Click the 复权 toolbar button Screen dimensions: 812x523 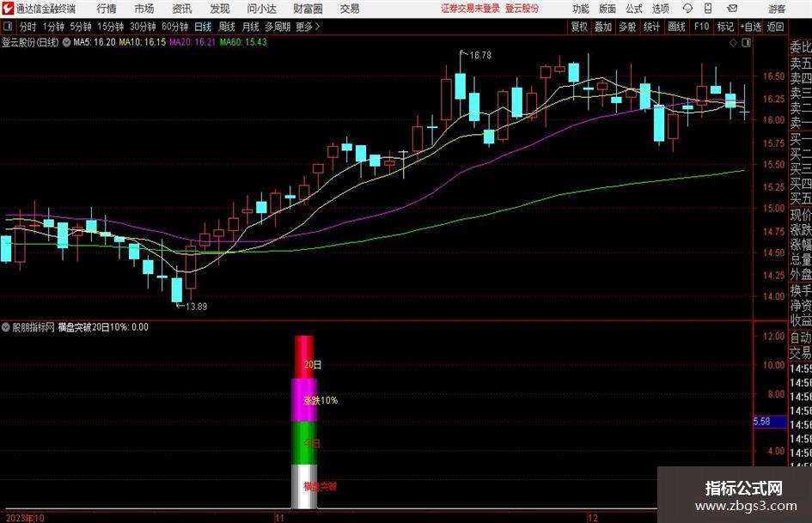[579, 27]
